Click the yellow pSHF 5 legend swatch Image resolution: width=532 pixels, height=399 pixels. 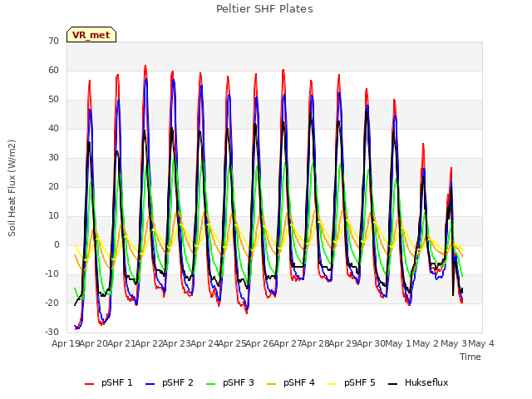[332, 384]
